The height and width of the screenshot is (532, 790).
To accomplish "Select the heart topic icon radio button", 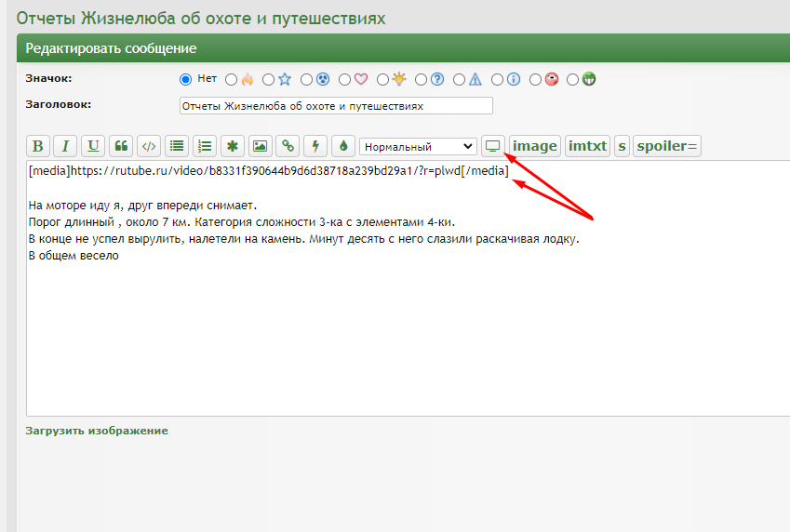I will 344,80.
